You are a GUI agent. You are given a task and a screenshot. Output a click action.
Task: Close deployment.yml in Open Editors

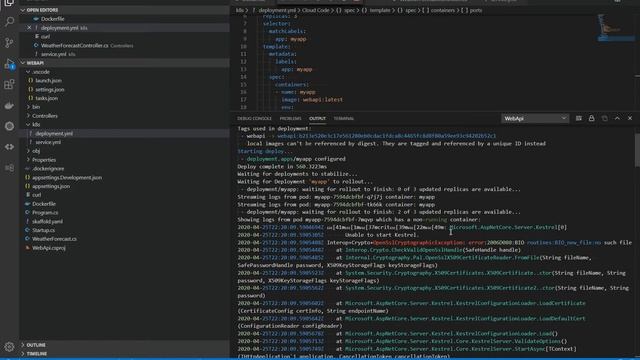tap(29, 28)
